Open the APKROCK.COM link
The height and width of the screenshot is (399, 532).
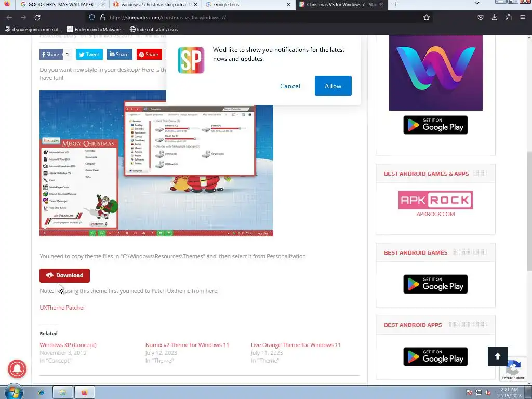[x=436, y=214]
